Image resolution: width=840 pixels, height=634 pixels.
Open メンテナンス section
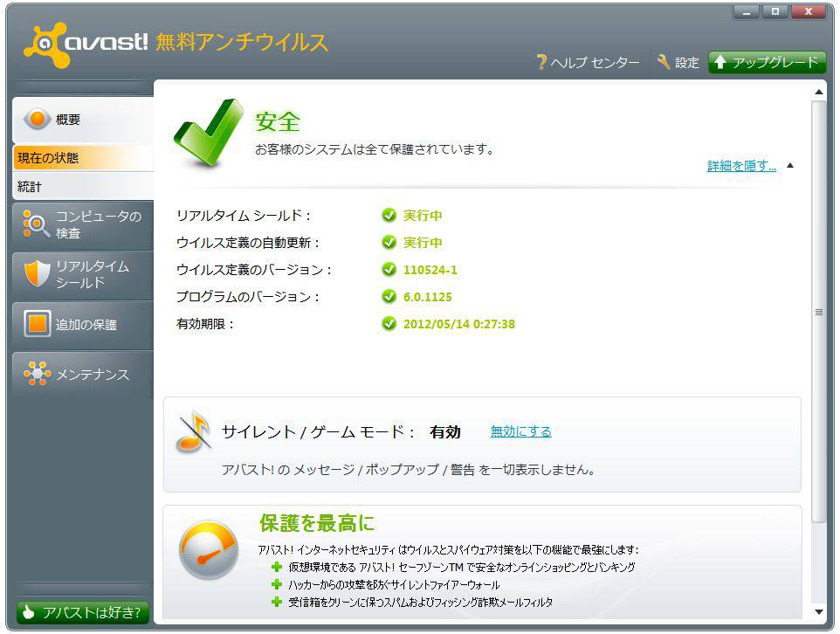[83, 374]
